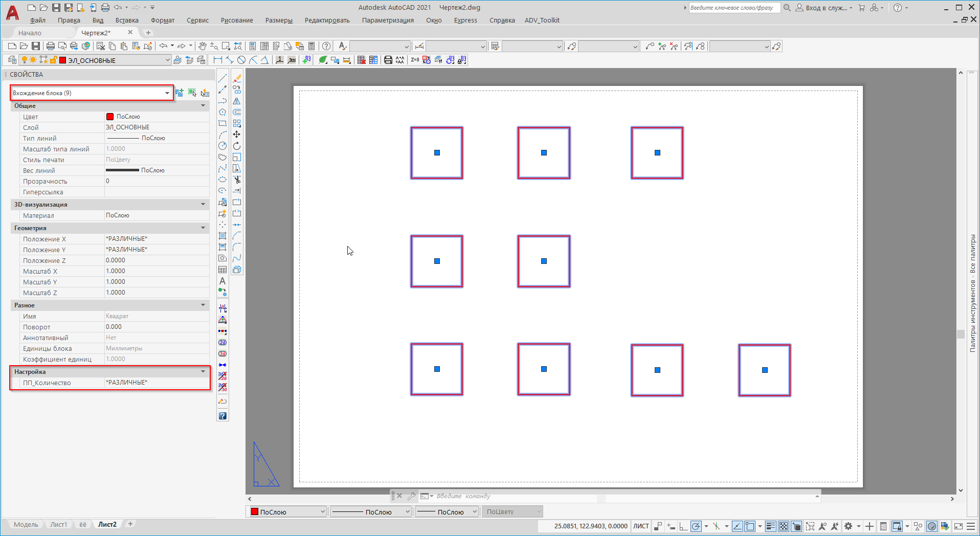Click the ПП_Количество value field

(x=157, y=382)
